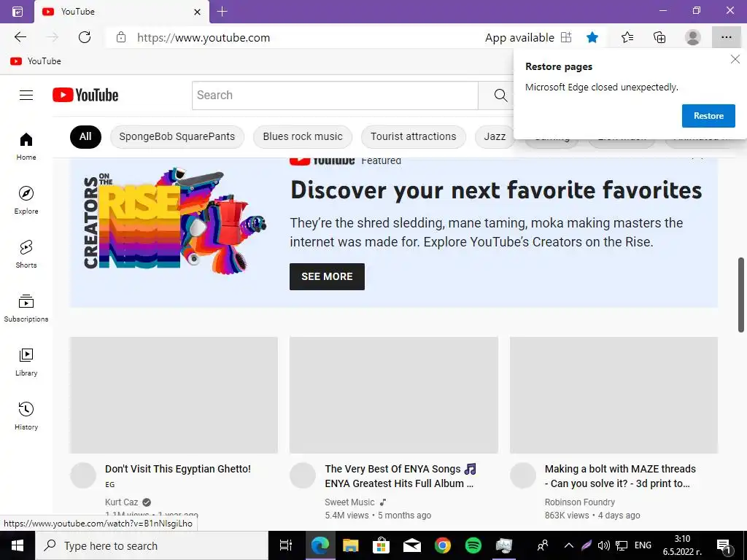Show hidden system tray icons chevron
The width and height of the screenshot is (747, 560).
point(568,545)
